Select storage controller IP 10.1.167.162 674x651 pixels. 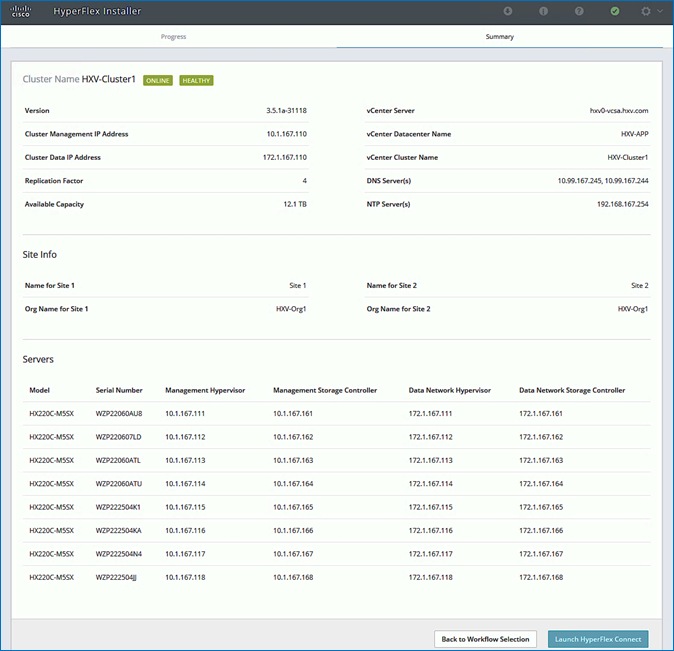click(x=293, y=437)
